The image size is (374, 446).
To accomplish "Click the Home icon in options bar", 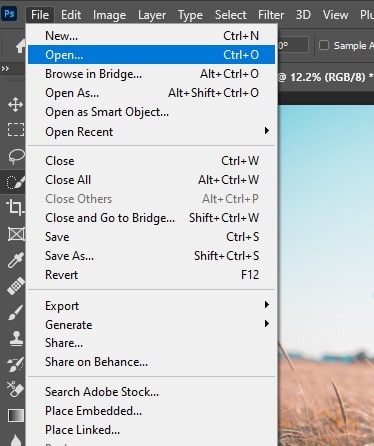I will pyautogui.click(x=20, y=46).
